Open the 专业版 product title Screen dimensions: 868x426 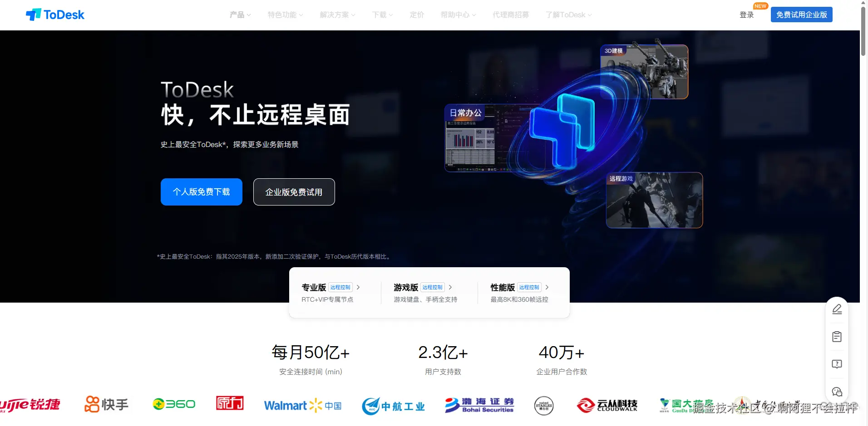[x=314, y=287]
